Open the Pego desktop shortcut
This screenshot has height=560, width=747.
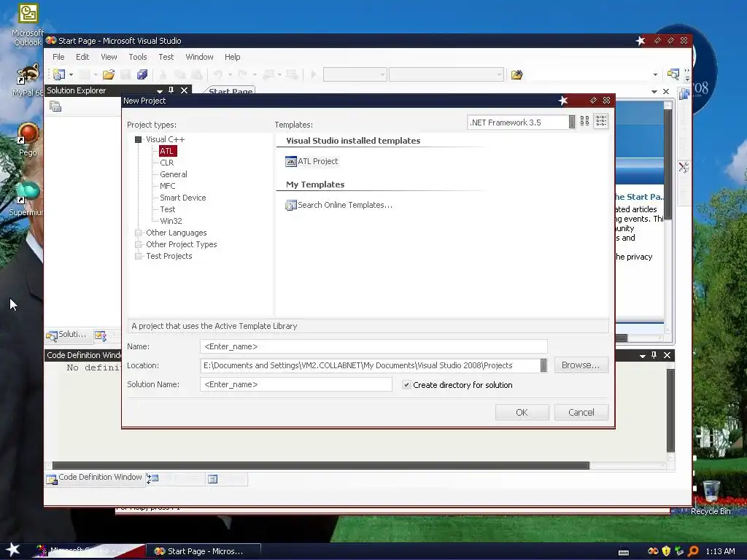pos(28,139)
